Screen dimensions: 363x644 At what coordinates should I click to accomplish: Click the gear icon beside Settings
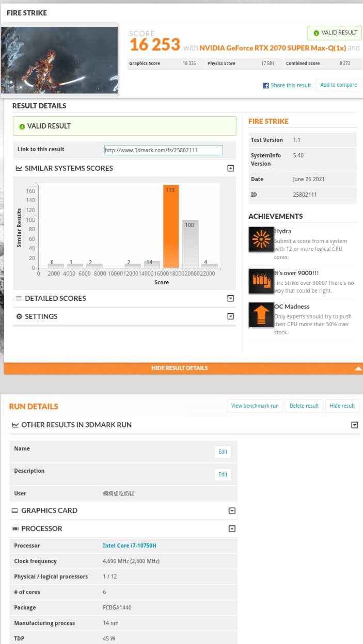(x=19, y=316)
